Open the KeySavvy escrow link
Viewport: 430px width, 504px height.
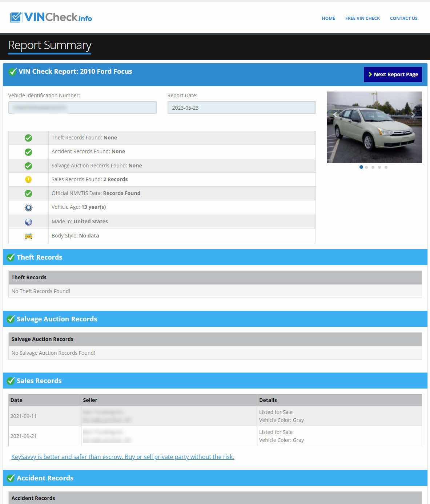tap(122, 457)
